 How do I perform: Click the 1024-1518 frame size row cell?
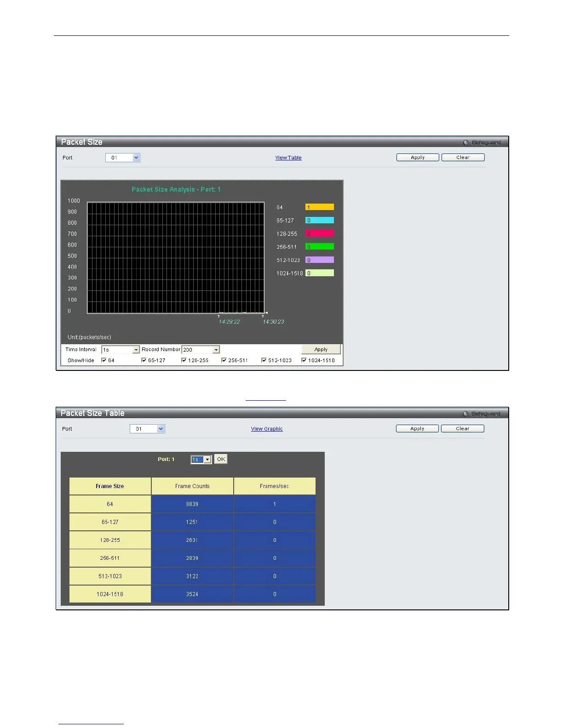click(110, 594)
